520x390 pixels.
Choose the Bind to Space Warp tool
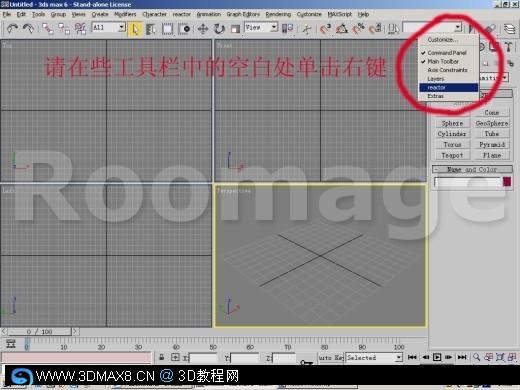pos(80,29)
